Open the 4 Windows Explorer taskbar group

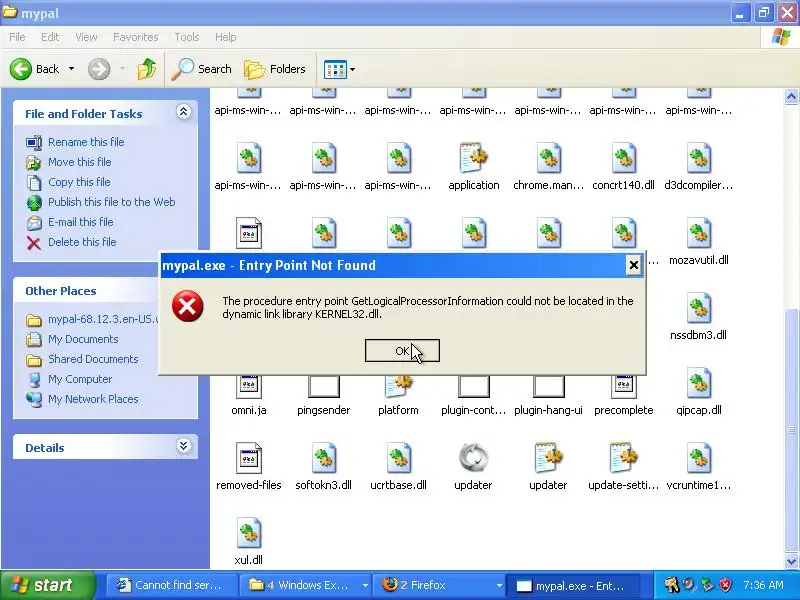305,585
